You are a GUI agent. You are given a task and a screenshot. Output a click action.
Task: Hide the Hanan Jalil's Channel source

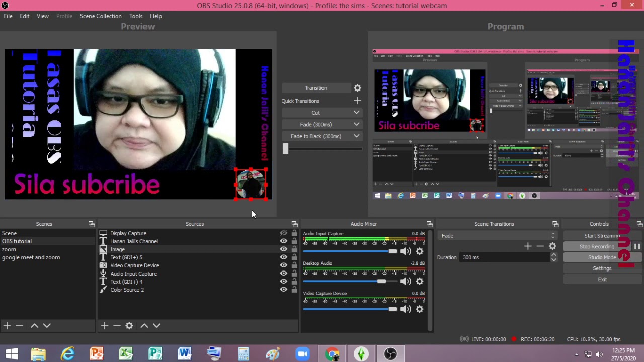coord(284,241)
